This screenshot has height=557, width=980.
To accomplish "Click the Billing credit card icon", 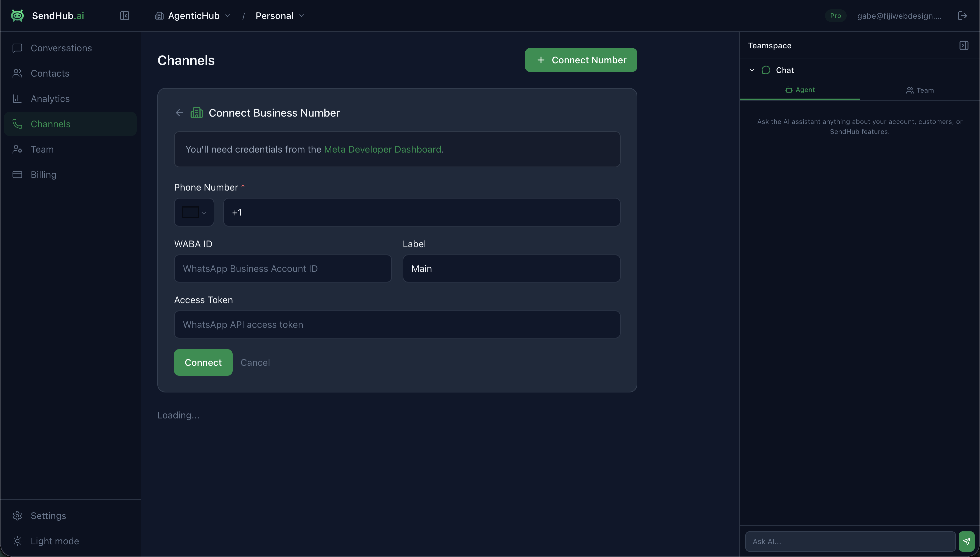I will pyautogui.click(x=17, y=175).
